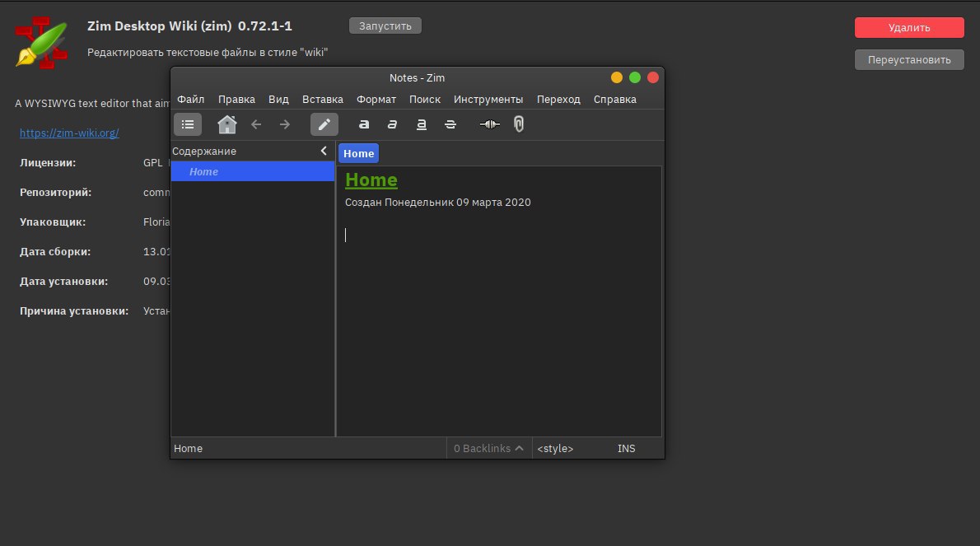
Task: Click the INS status indicator
Action: [x=626, y=449]
